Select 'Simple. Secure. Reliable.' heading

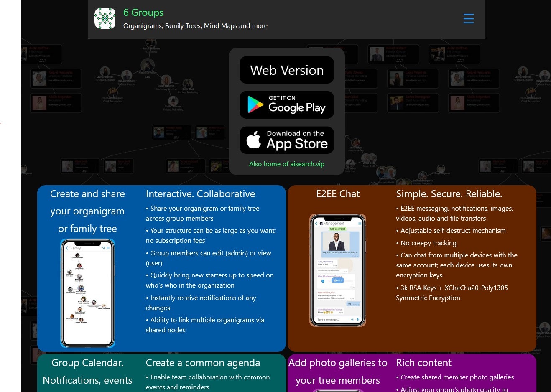[449, 194]
